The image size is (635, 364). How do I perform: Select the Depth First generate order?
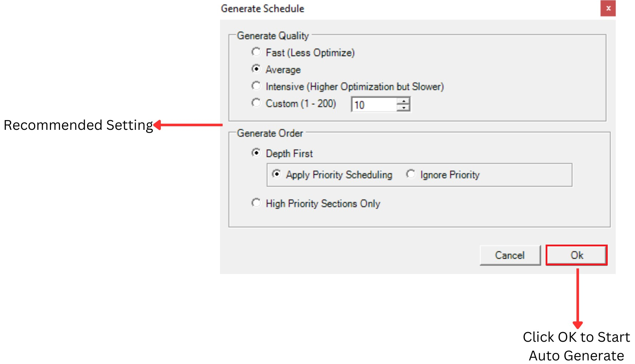point(256,153)
